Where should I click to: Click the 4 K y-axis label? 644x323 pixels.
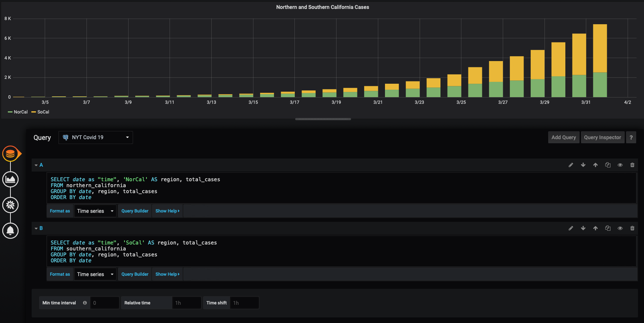click(8, 58)
